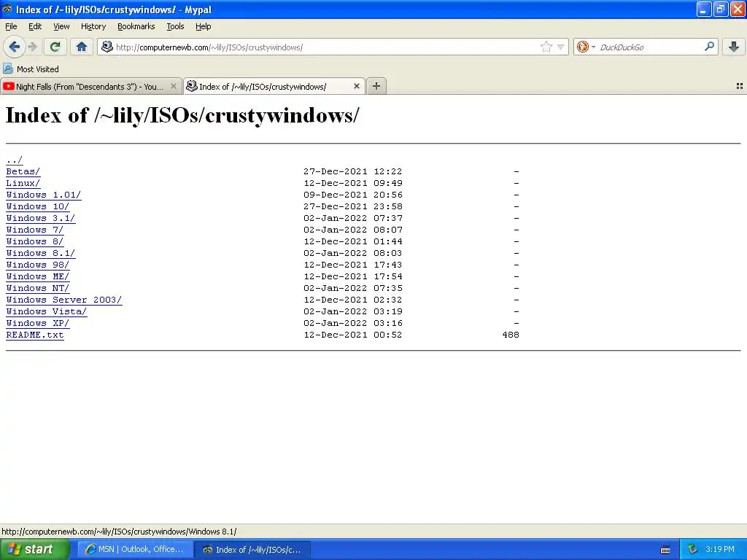
Task: Open the View menu
Action: tap(61, 26)
